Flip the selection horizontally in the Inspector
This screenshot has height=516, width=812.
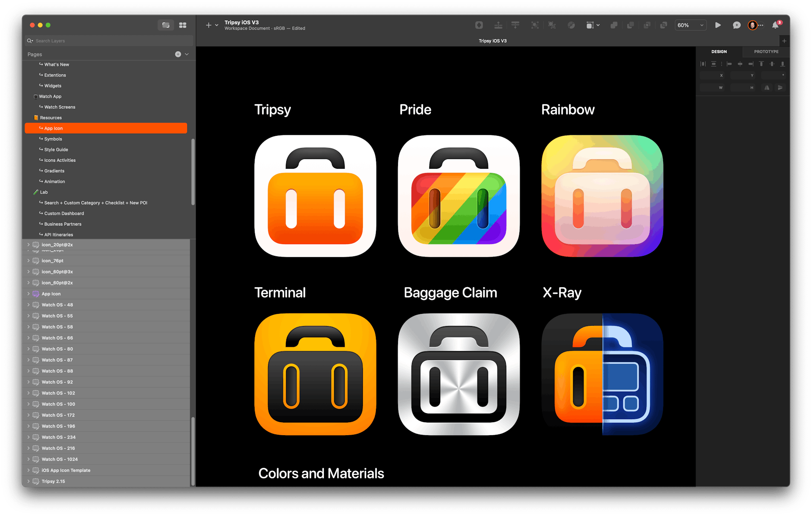[x=767, y=88]
